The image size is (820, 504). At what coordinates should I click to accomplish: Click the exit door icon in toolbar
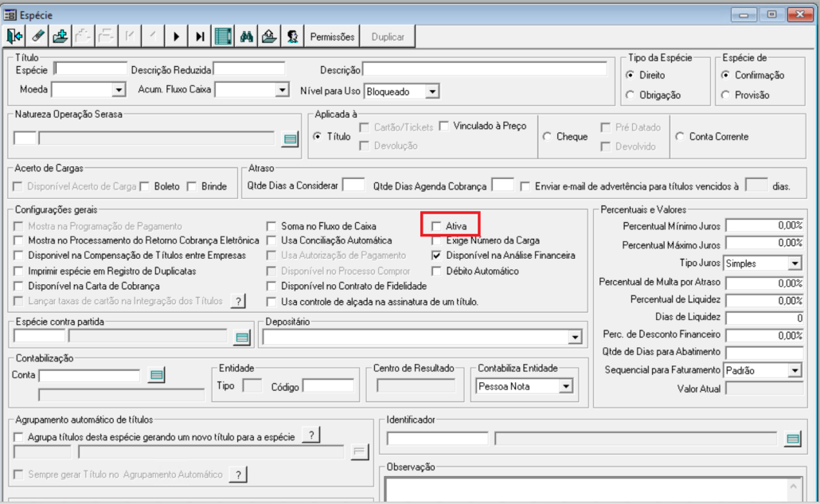click(14, 37)
